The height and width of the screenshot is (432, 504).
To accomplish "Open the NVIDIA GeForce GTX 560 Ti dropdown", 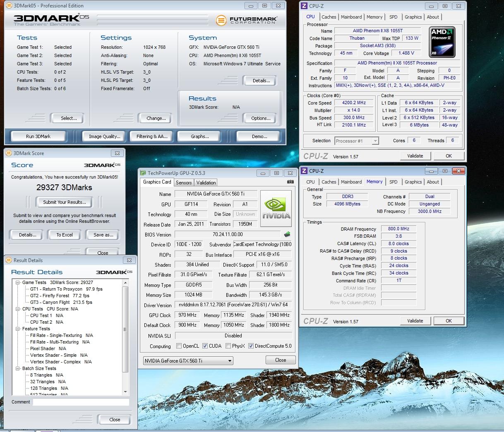I will 188,361.
